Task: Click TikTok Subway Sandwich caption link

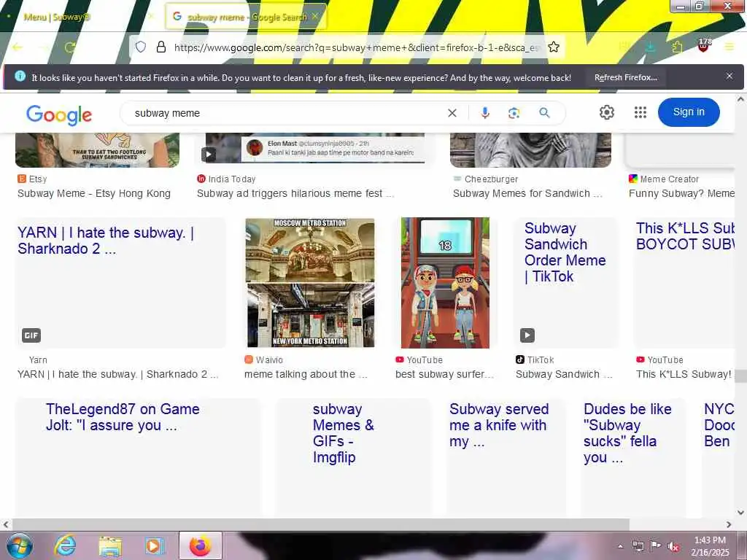Action: pos(564,374)
